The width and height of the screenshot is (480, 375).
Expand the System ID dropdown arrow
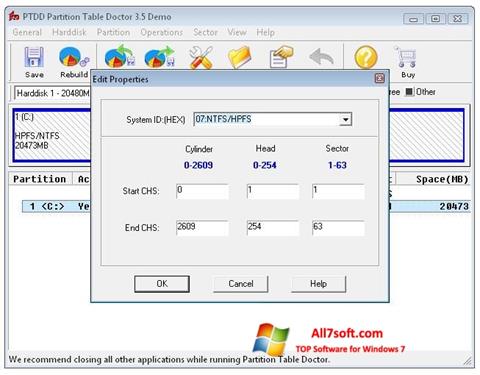point(346,119)
